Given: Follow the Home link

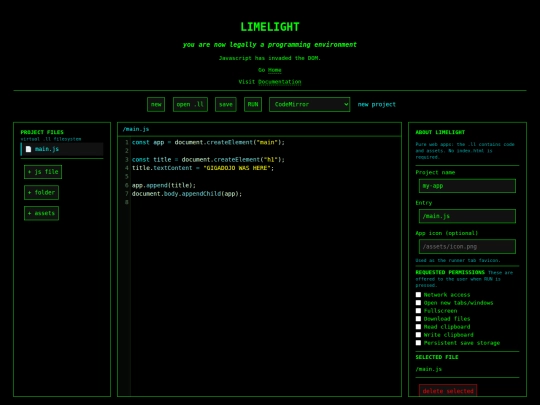Looking at the screenshot, I should [x=274, y=70].
